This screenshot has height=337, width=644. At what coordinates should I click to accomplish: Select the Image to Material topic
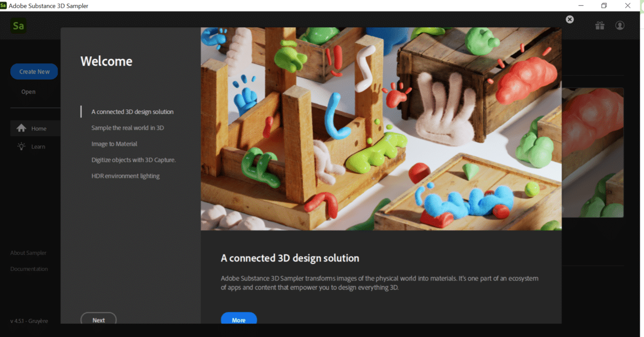pyautogui.click(x=114, y=144)
